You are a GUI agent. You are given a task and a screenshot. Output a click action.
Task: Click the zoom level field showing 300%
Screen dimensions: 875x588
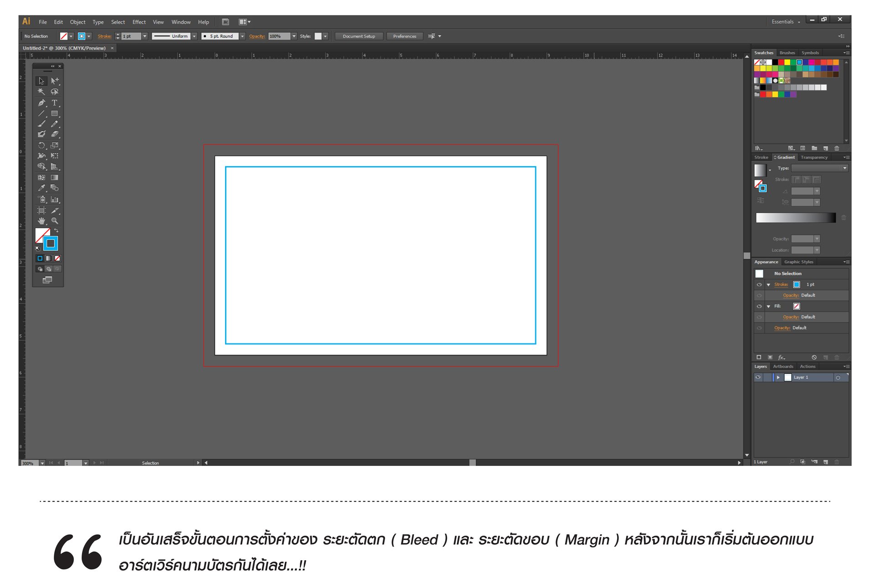[x=30, y=463]
